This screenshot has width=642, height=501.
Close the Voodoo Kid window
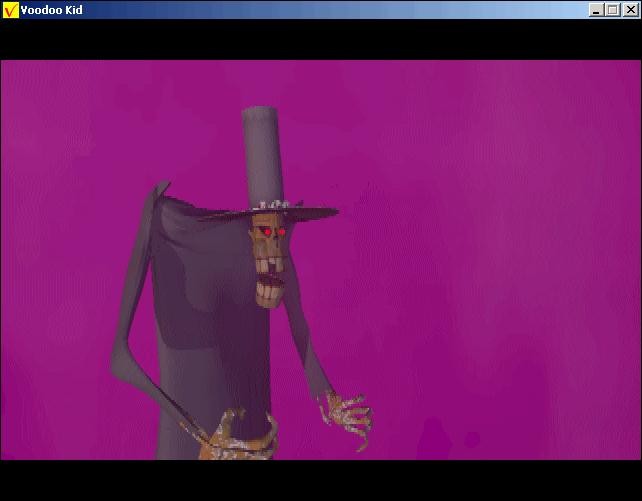631,10
